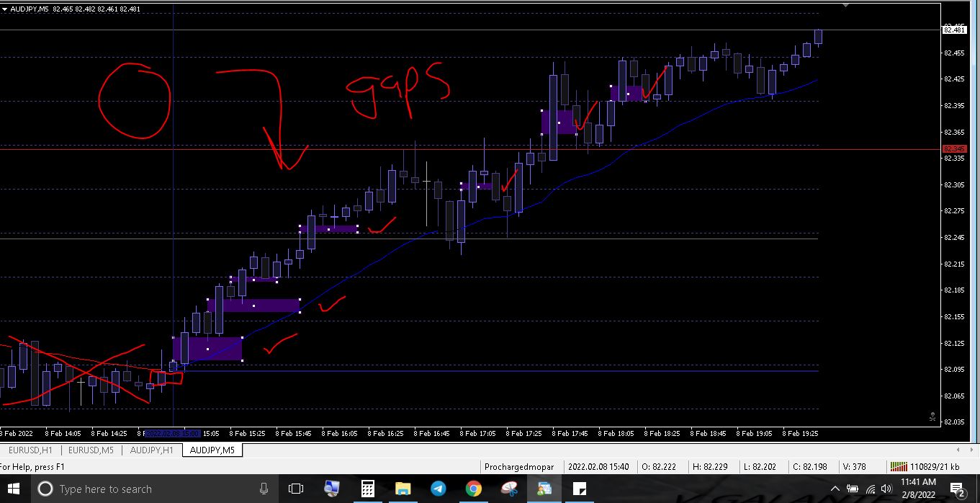Click the C: 82.198 close price field
980x503 pixels.
pos(811,467)
